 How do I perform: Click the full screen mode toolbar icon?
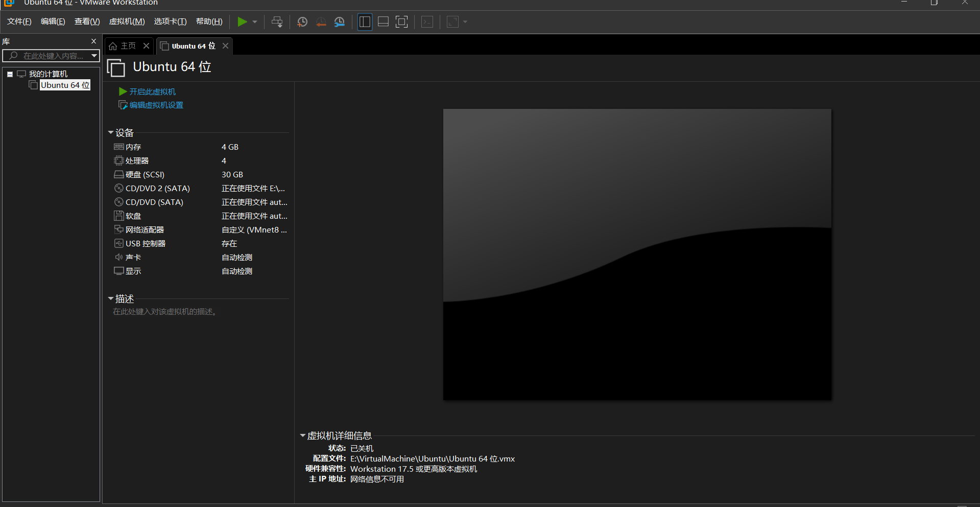click(402, 22)
